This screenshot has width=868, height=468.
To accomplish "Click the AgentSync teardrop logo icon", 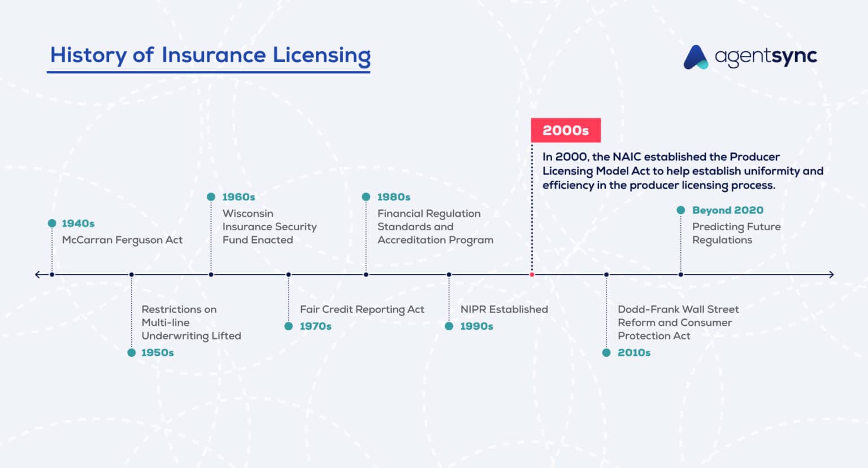I will (x=696, y=56).
